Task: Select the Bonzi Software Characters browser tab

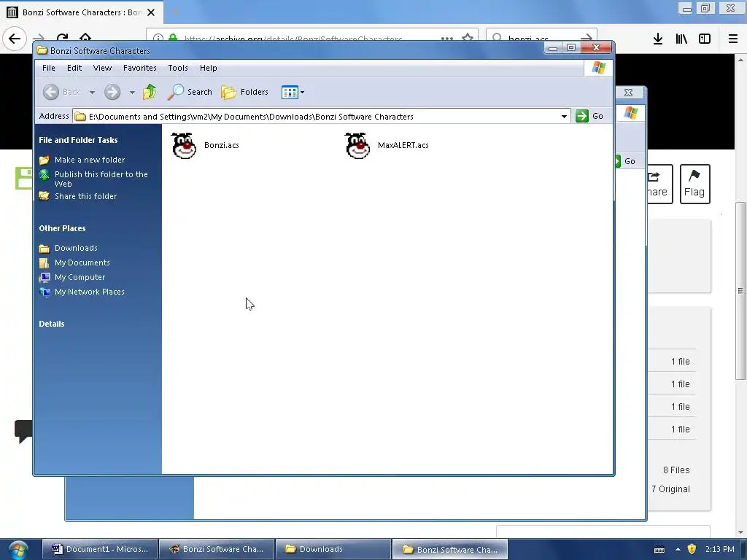Action: click(81, 12)
